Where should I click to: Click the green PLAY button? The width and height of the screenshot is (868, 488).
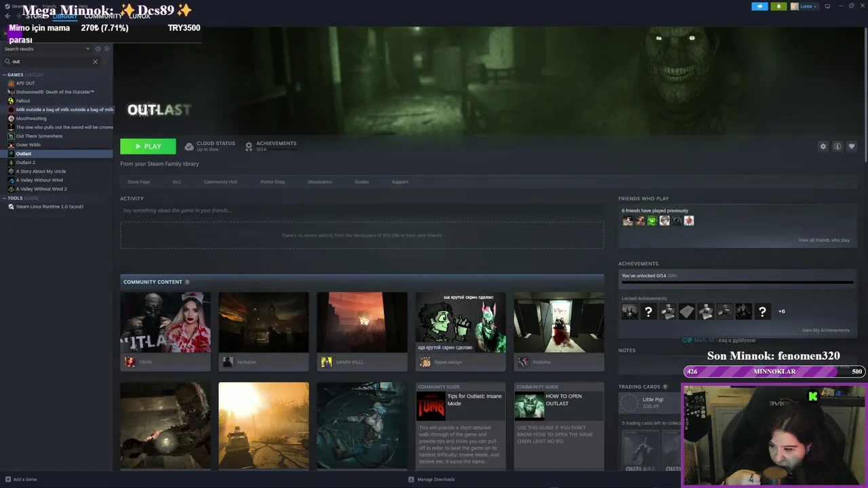[x=148, y=146]
